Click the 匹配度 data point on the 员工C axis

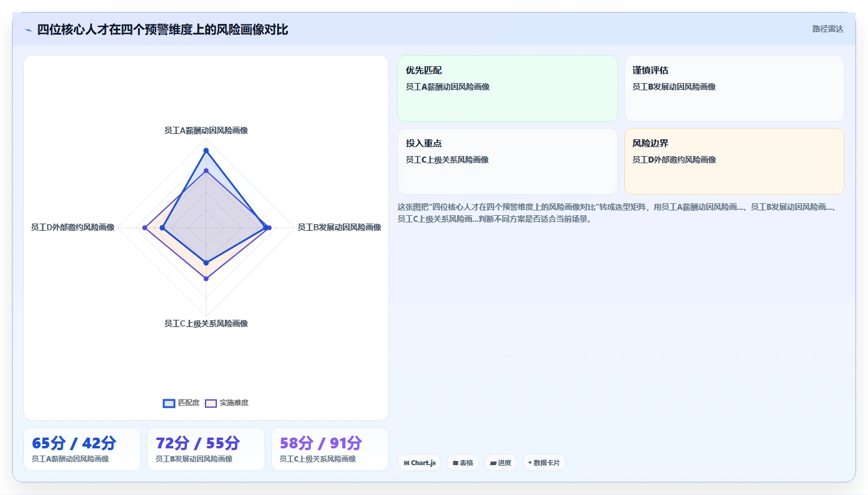[x=206, y=262]
